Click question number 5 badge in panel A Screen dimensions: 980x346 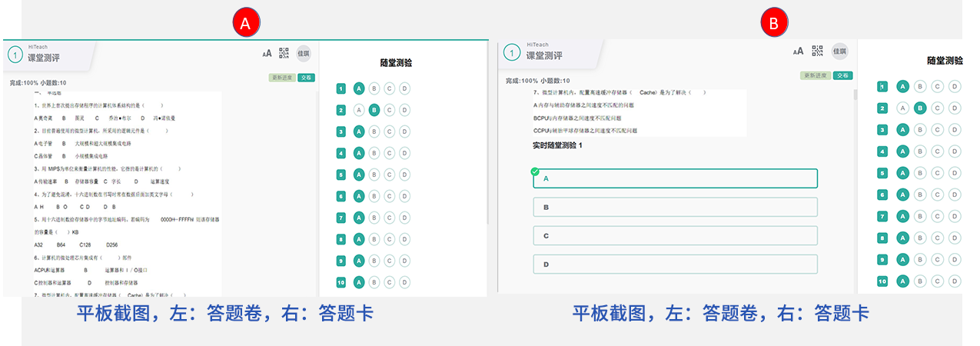point(341,175)
